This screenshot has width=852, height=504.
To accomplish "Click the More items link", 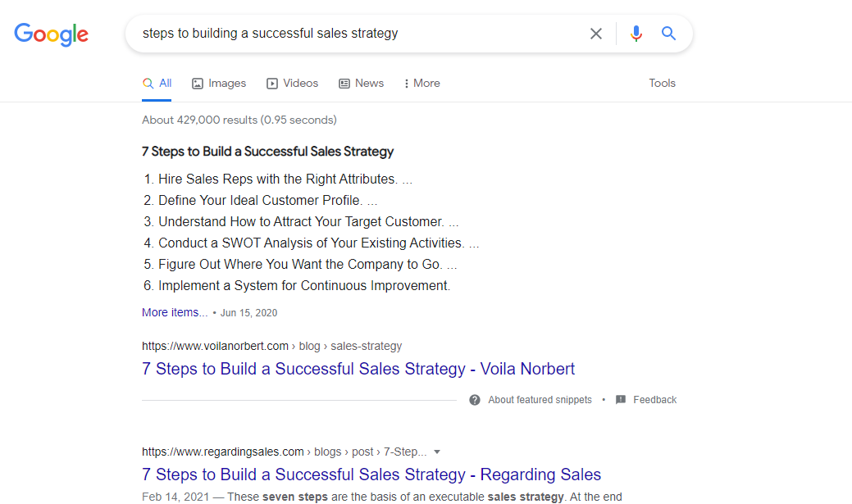I will click(x=175, y=312).
